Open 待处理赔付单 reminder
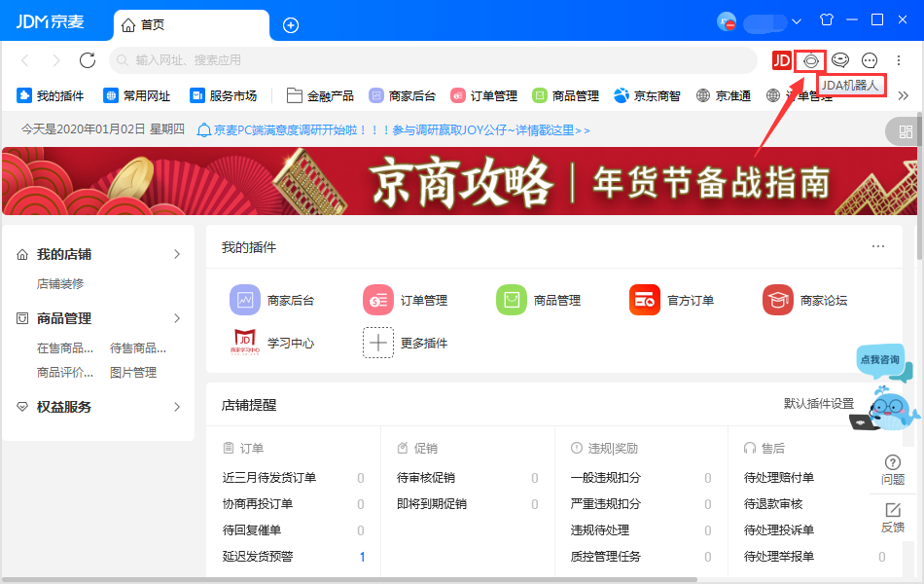 point(779,478)
